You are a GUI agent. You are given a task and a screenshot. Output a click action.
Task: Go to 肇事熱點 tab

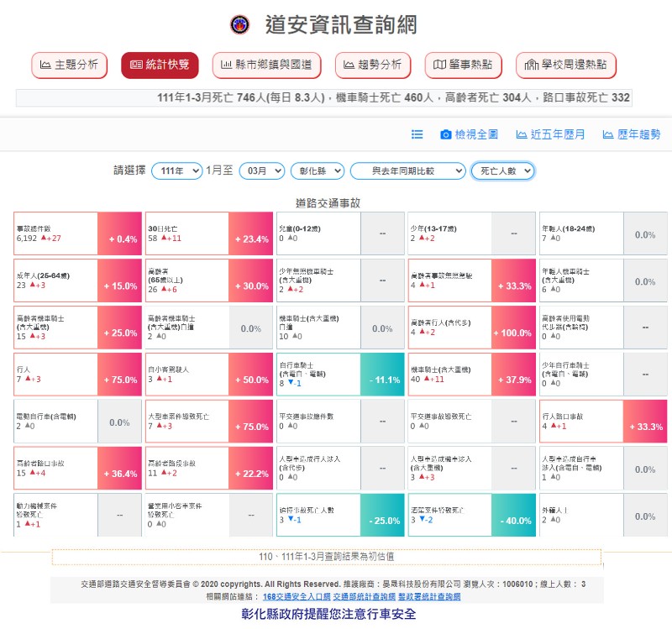coord(463,66)
